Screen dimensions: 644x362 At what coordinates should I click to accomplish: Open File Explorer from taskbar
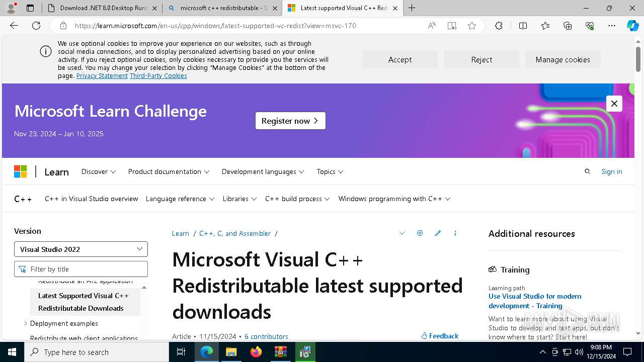[x=231, y=352]
